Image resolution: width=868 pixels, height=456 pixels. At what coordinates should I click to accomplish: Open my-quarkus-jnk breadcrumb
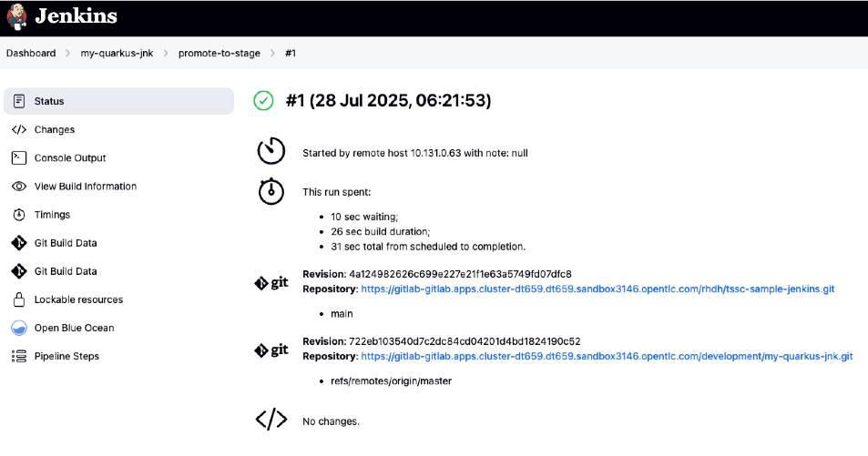pos(117,53)
